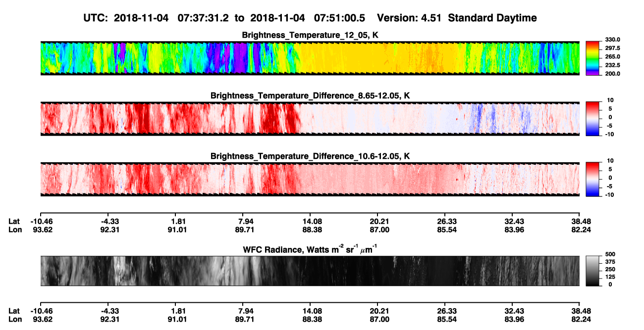
Task: Click the Lon label under the WFC Radiance panel
Action: [x=15, y=319]
